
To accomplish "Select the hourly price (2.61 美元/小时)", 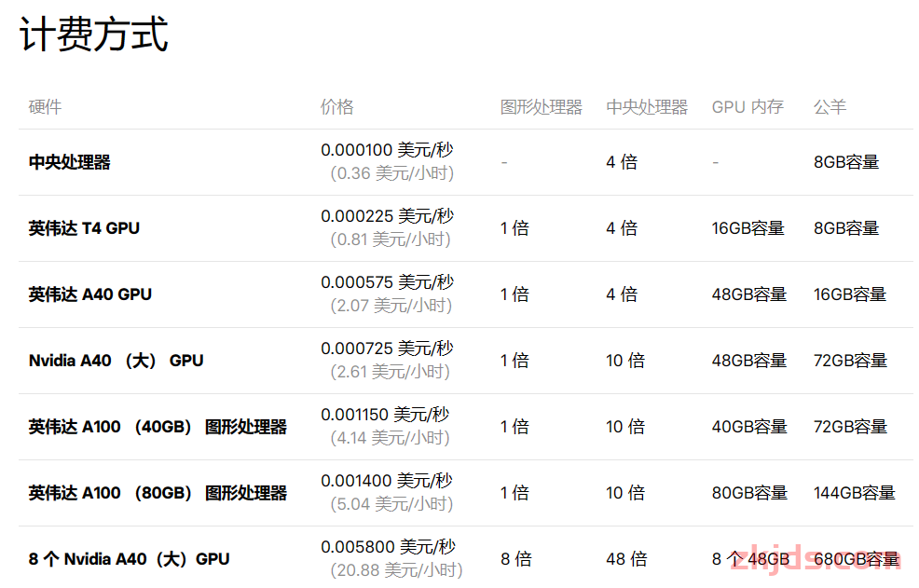I will pyautogui.click(x=390, y=372).
